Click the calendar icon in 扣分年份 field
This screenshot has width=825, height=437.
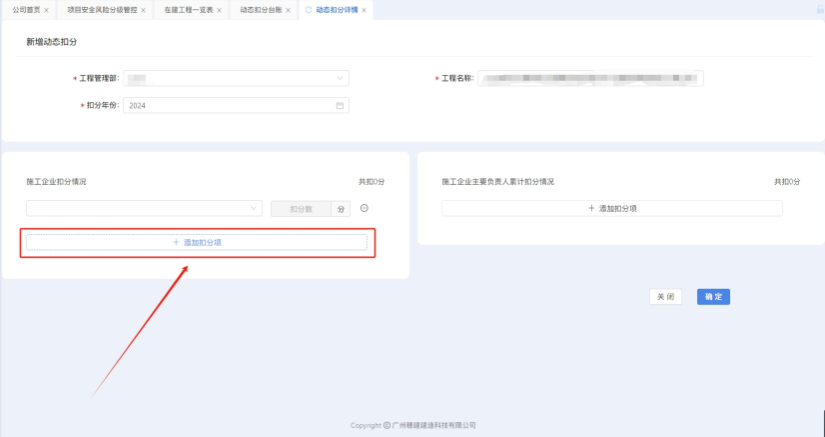[340, 105]
